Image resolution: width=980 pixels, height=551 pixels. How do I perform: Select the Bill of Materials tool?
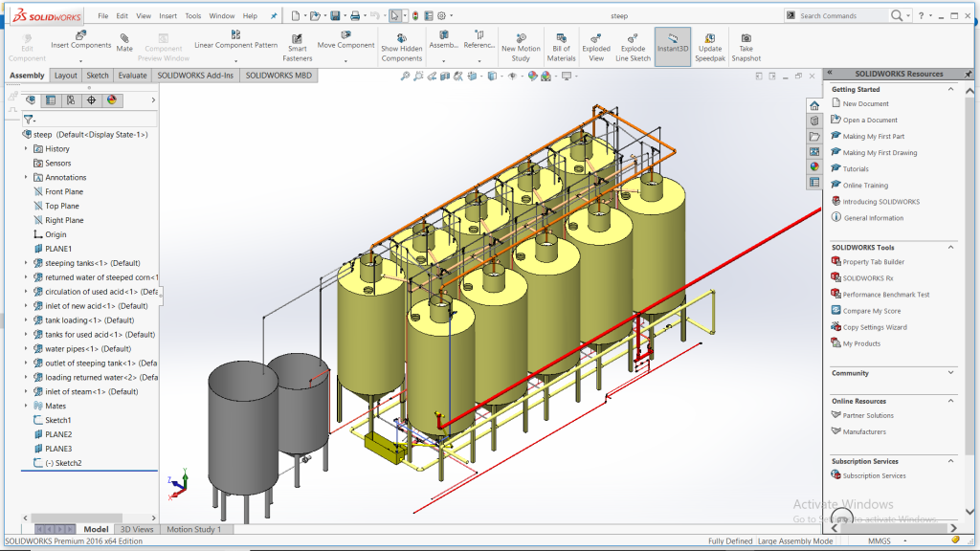(561, 38)
